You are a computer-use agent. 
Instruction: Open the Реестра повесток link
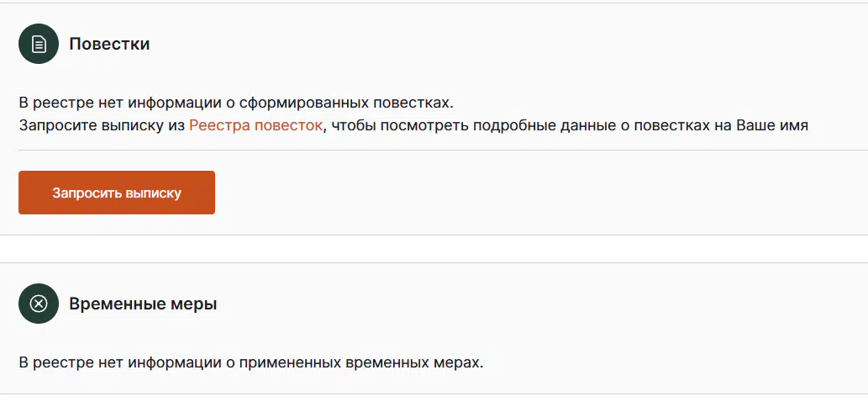(x=255, y=125)
